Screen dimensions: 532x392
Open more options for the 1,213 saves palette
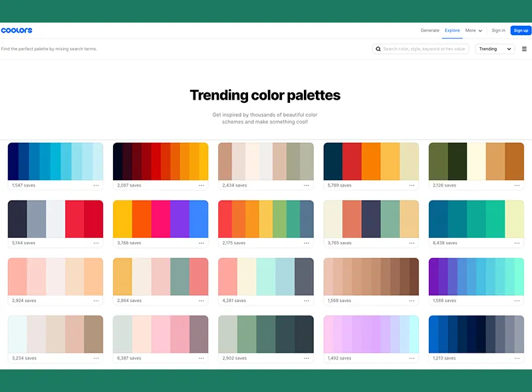(x=517, y=358)
